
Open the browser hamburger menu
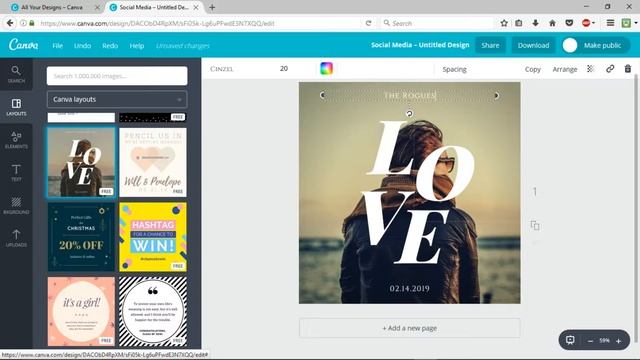click(610, 23)
